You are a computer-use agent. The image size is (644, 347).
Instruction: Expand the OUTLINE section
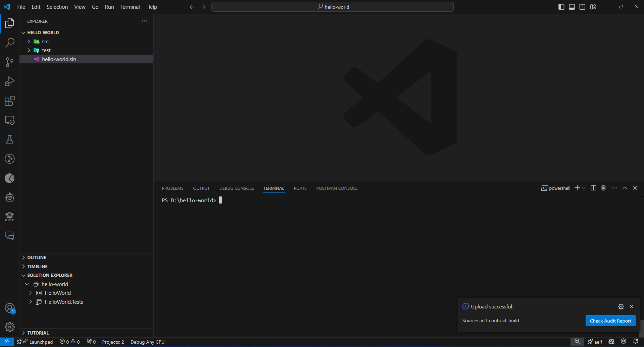pos(23,257)
